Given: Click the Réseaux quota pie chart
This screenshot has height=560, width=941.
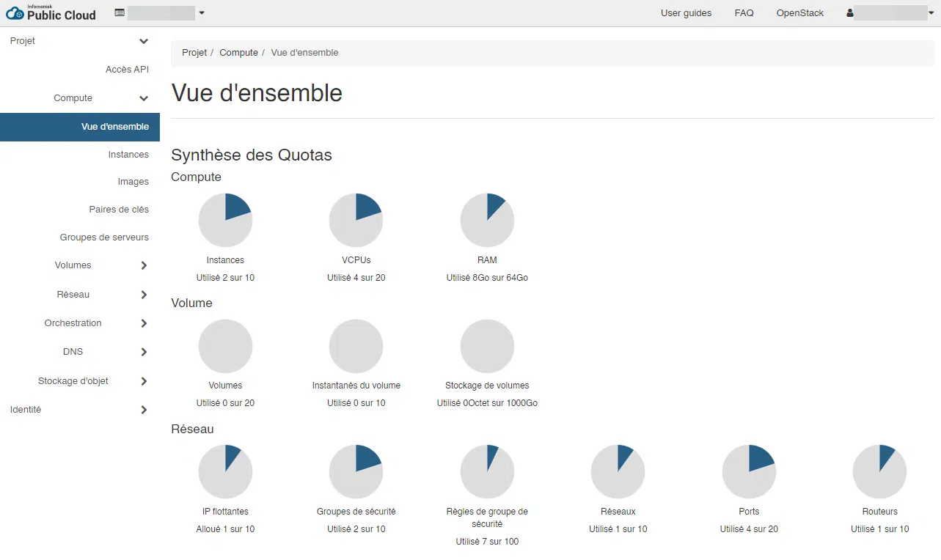Looking at the screenshot, I should point(618,472).
